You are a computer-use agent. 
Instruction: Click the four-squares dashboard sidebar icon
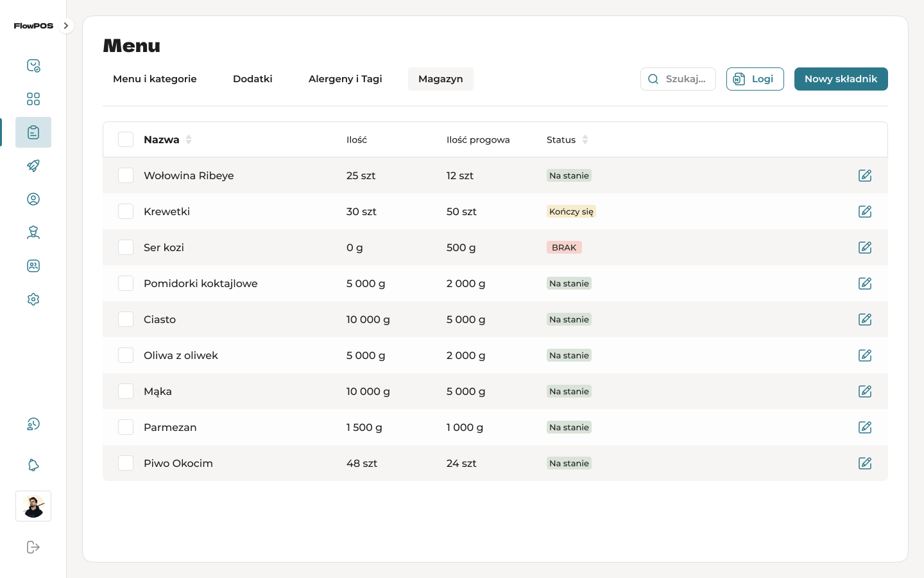(x=33, y=99)
